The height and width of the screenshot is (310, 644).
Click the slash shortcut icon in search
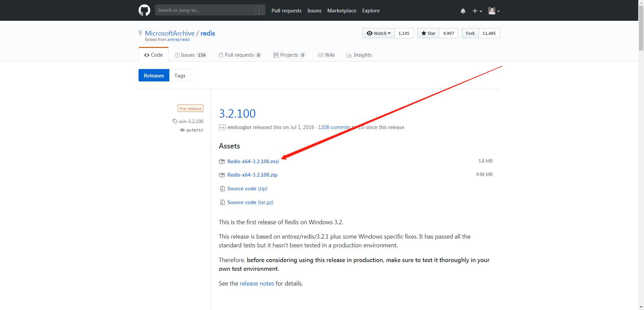pos(259,10)
